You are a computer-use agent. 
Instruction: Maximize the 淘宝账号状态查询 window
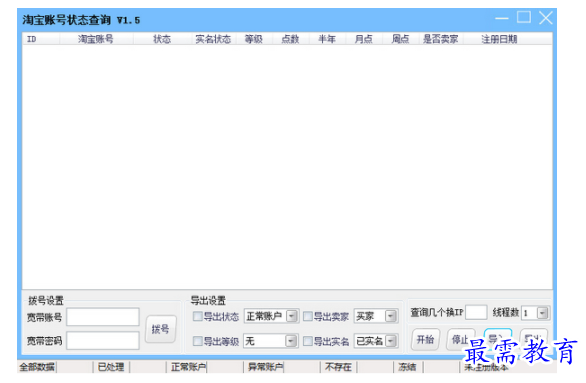524,17
